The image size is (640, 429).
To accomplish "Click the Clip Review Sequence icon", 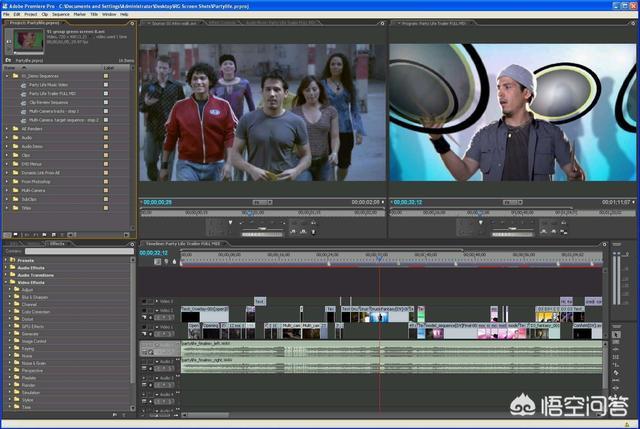I will click(x=23, y=102).
